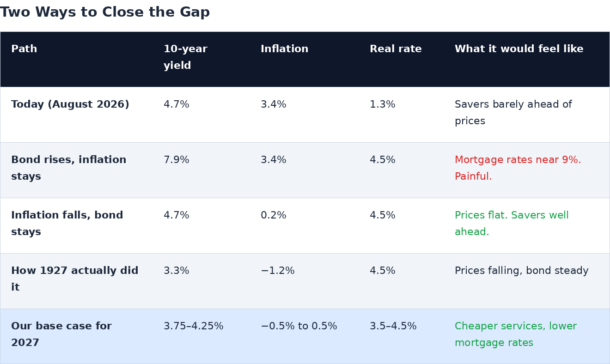Click the 'Our base case for 2027' label
610x364 pixels.
pos(61,335)
